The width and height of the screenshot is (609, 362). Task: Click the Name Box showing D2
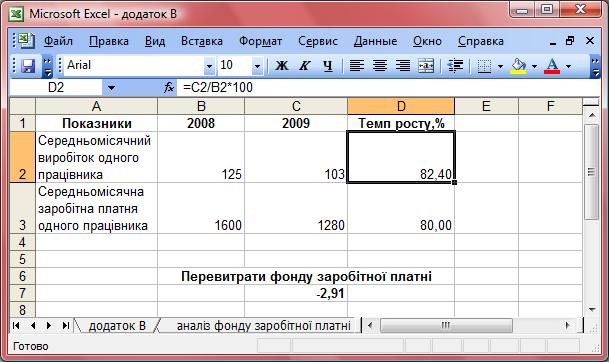click(x=56, y=88)
